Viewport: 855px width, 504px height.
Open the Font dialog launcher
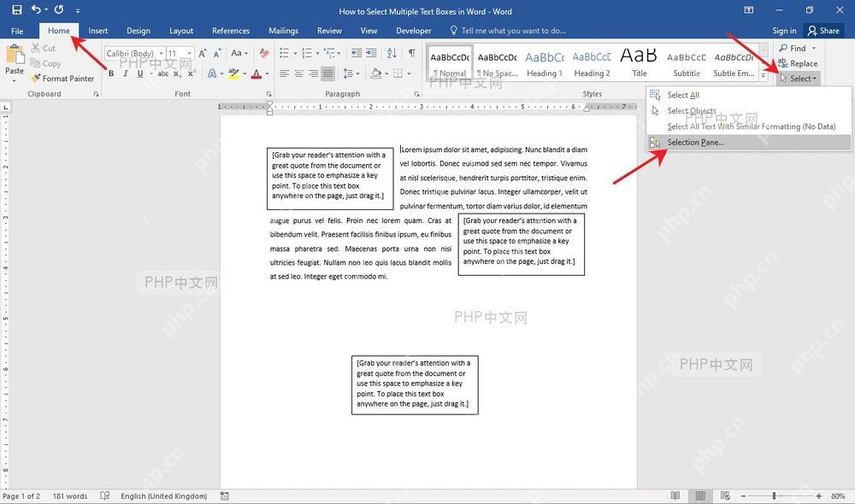coord(268,94)
